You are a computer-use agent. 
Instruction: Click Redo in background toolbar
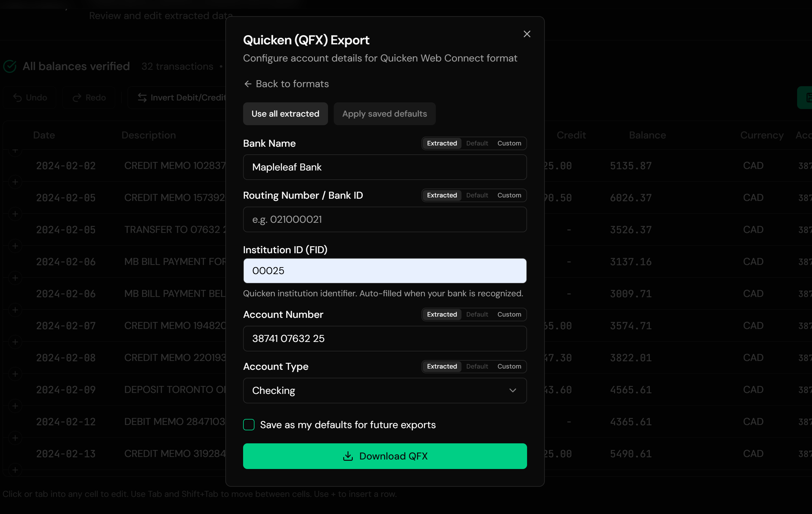(x=89, y=98)
